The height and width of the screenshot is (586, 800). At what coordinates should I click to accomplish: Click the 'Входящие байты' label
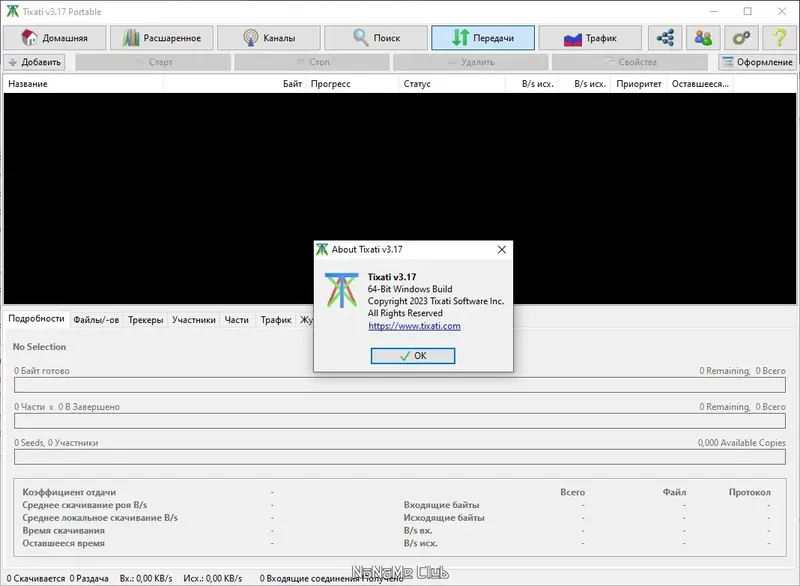(441, 505)
